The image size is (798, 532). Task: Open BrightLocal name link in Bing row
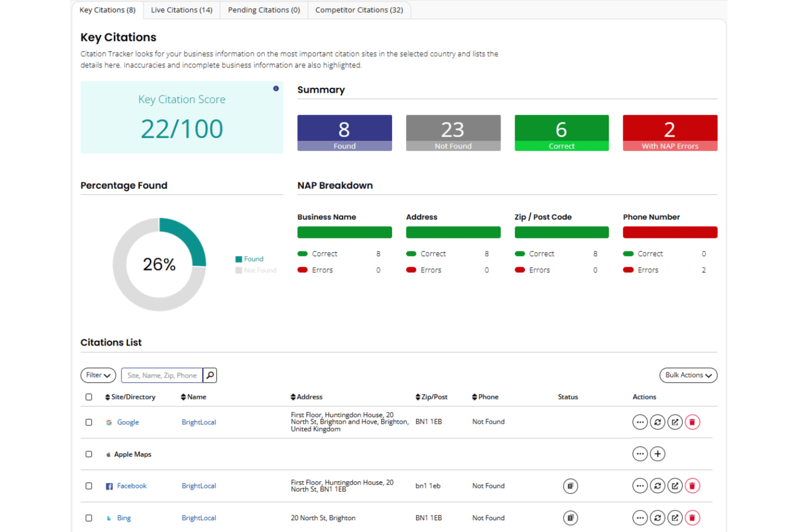[198, 518]
